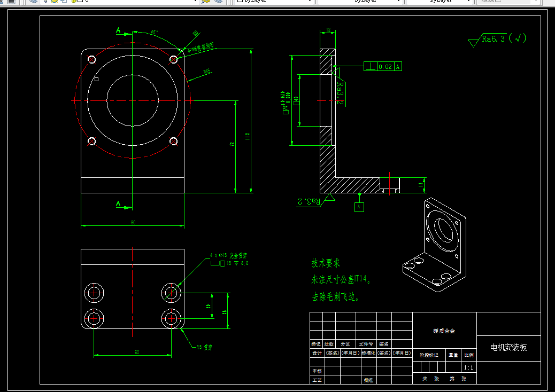Select the bottom-right mounting hole in front view
Screen dimensions: 555x392
click(173, 142)
